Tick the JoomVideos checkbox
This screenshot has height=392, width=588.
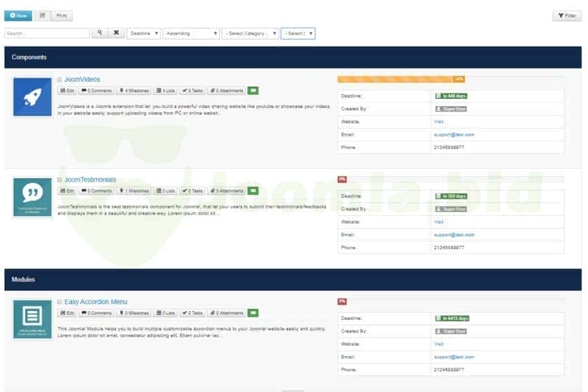59,80
